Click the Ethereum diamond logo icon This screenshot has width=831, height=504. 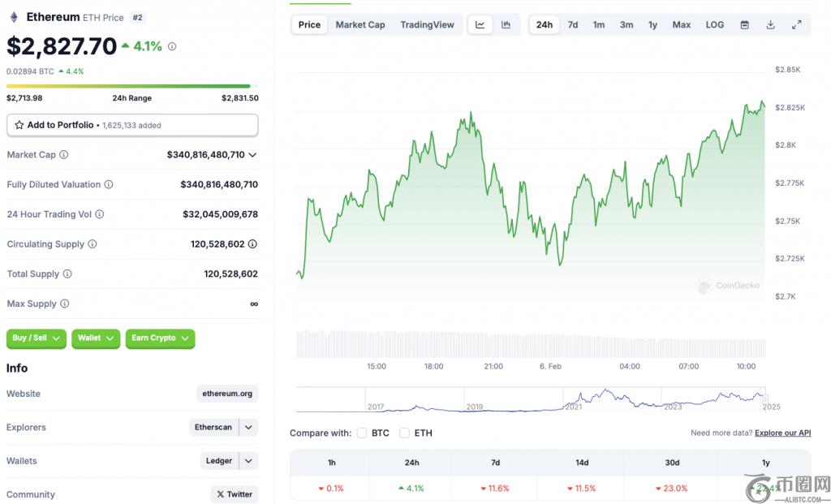tap(14, 18)
